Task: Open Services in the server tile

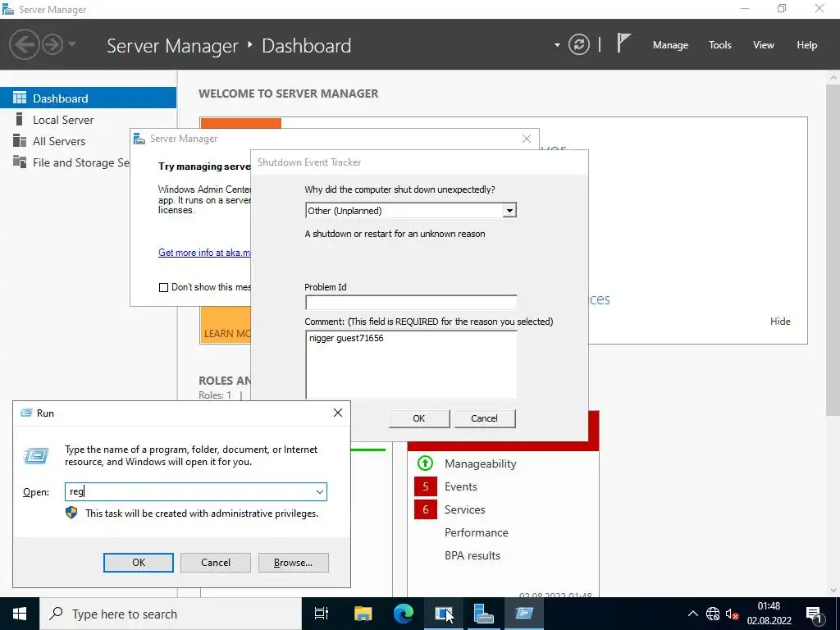Action: tap(464, 509)
